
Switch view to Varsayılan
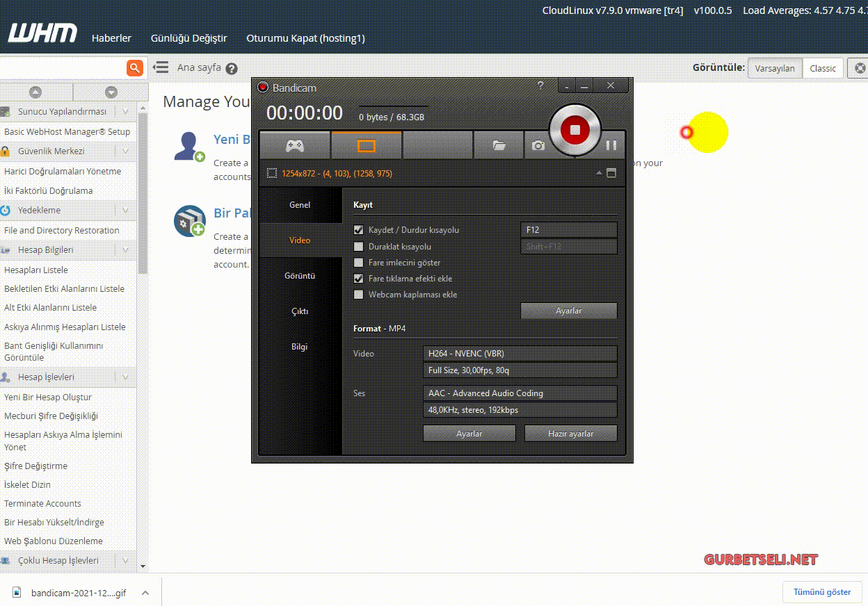pos(775,68)
